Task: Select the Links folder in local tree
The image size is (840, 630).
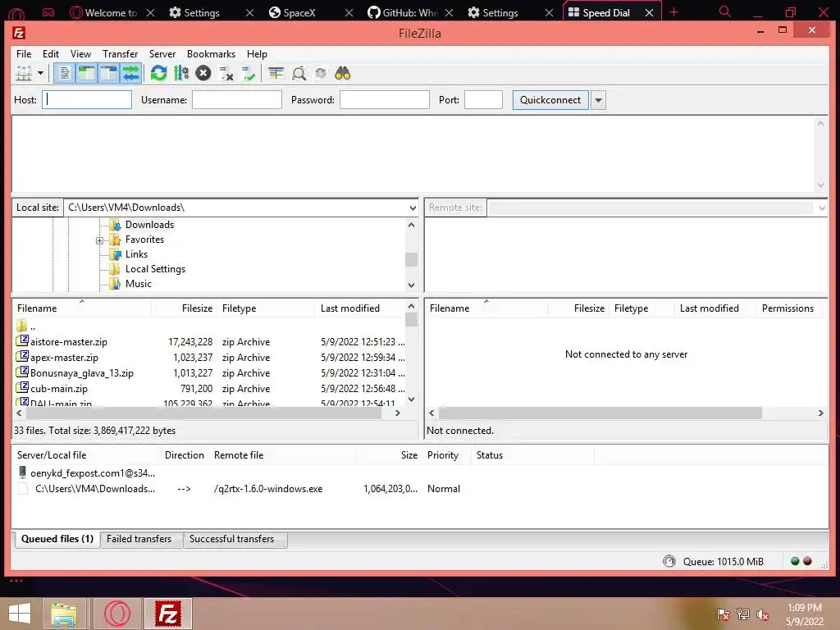Action: click(x=137, y=254)
